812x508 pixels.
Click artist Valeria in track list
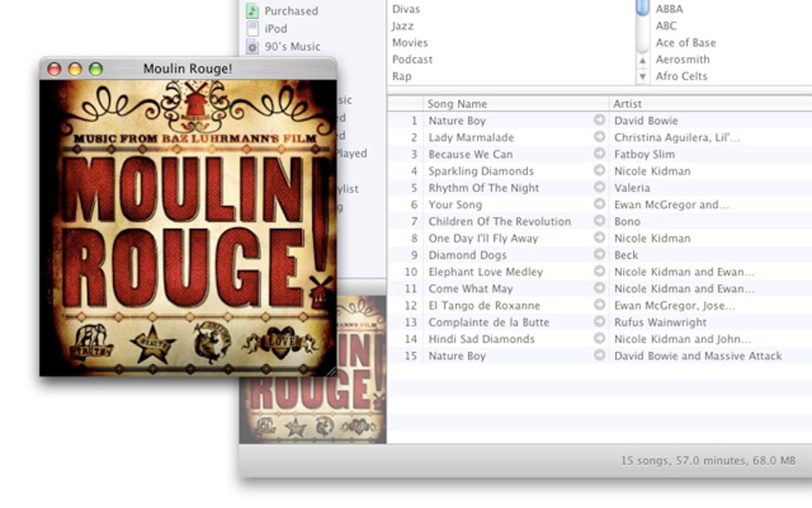[632, 187]
